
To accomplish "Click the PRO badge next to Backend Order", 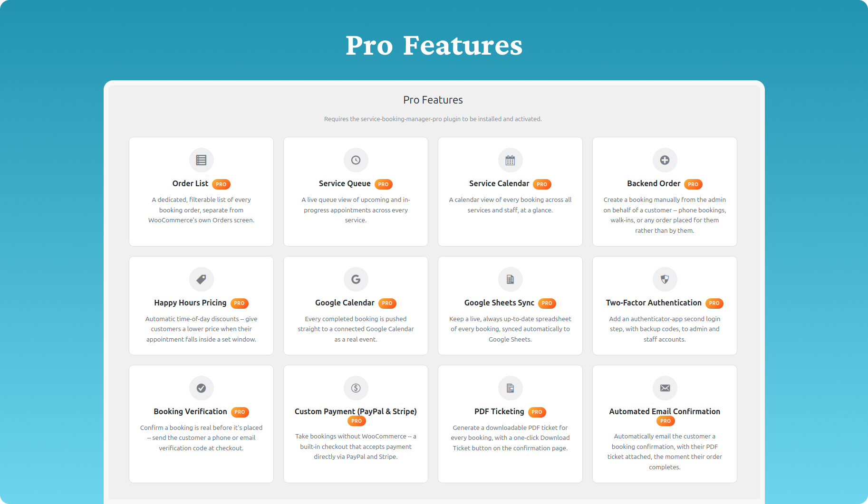I will click(693, 184).
